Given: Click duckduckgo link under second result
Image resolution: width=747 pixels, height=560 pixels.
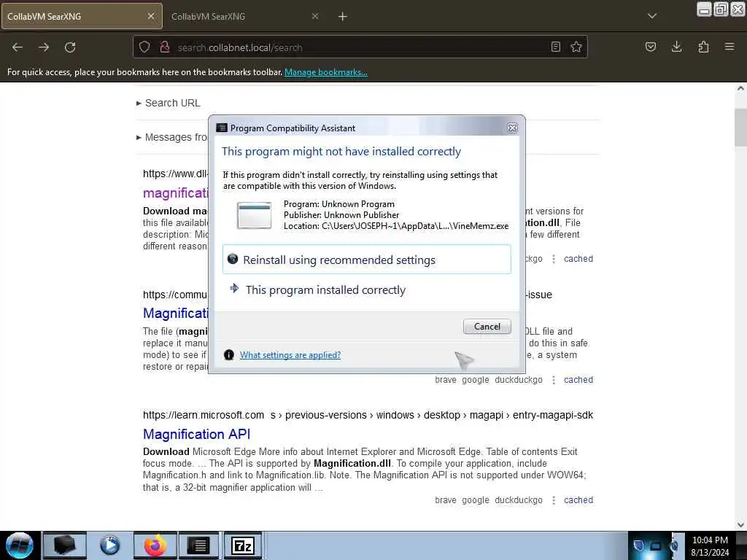Looking at the screenshot, I should pos(519,379).
